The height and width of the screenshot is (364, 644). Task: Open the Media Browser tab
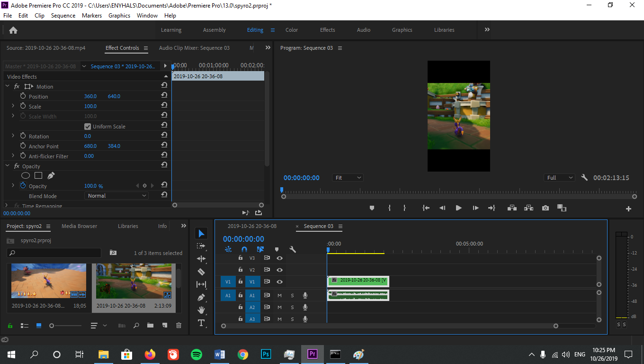click(x=79, y=226)
